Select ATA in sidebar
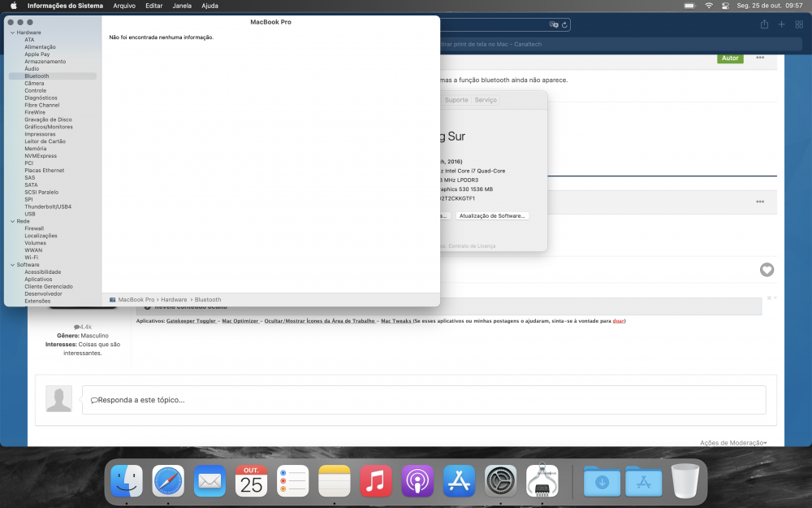Screen dimensions: 812x508 click(29, 39)
